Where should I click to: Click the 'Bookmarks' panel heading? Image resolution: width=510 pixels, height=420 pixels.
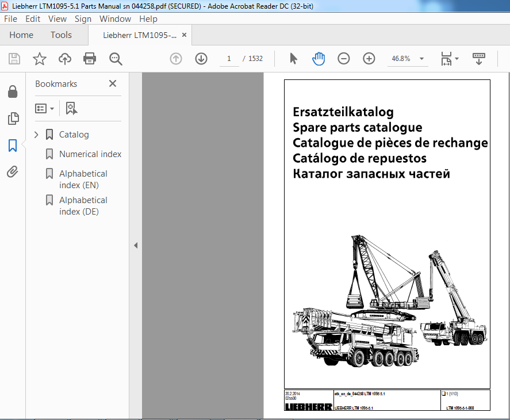(56, 84)
